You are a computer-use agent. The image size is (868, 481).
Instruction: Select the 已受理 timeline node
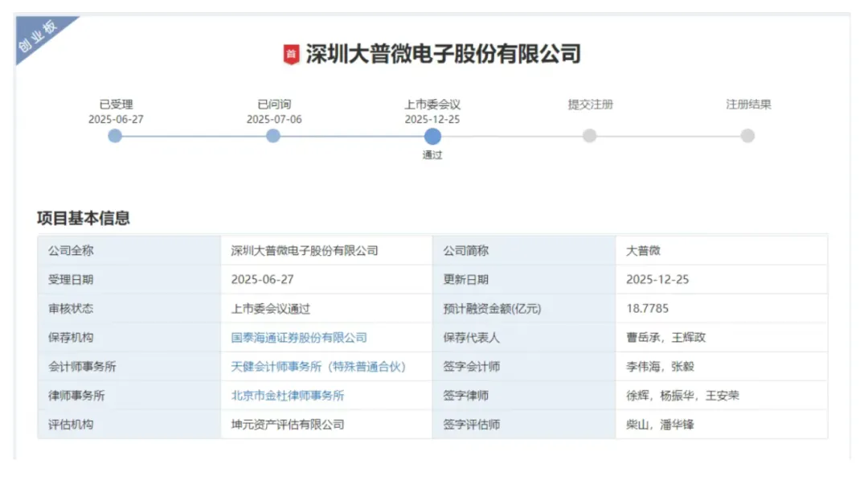pyautogui.click(x=115, y=136)
